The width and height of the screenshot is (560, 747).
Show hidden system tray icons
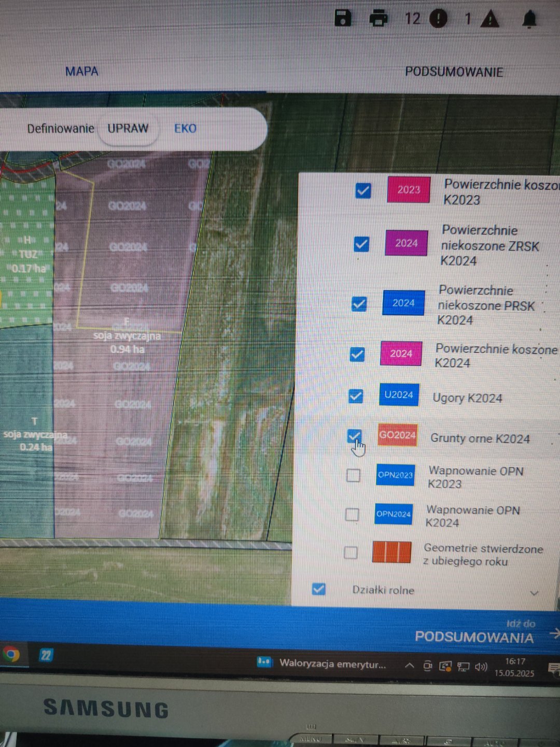click(x=409, y=666)
